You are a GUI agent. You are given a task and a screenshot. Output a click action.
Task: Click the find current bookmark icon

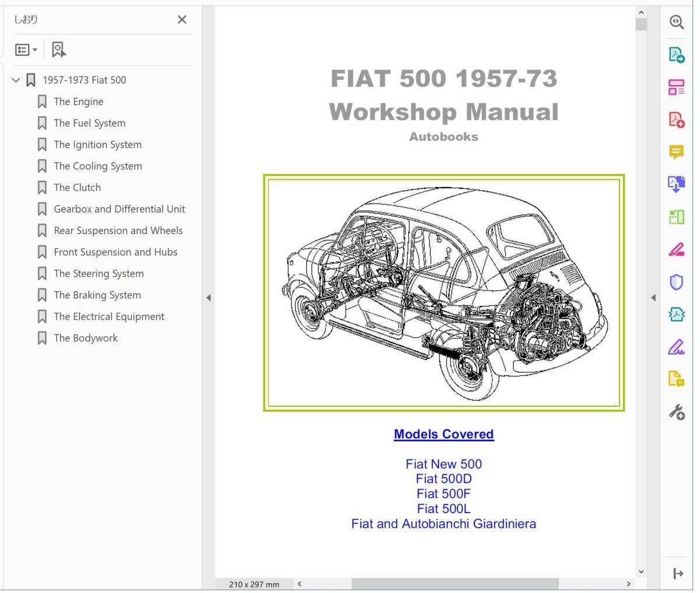[59, 50]
